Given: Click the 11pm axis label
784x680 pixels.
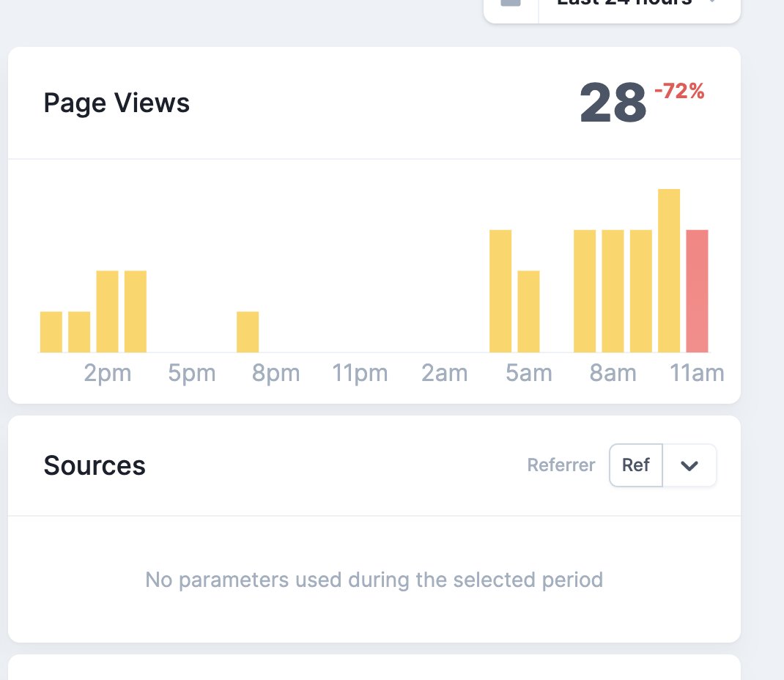Looking at the screenshot, I should click(360, 373).
